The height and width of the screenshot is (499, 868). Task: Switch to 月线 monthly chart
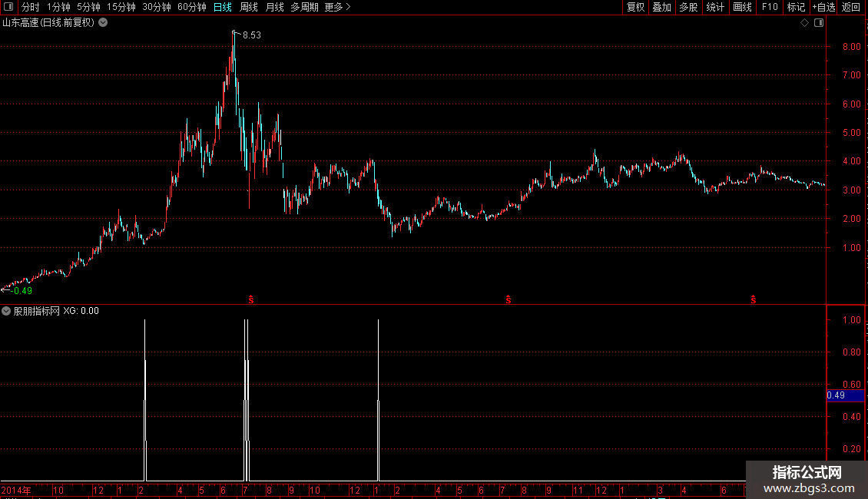pos(274,7)
